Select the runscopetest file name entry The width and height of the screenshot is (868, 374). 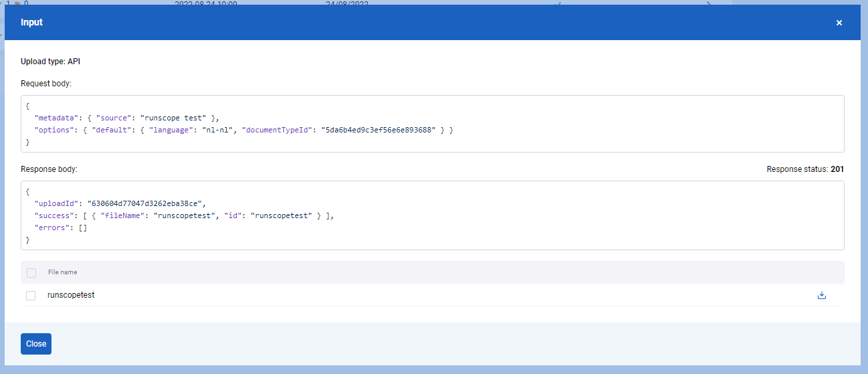coord(71,295)
